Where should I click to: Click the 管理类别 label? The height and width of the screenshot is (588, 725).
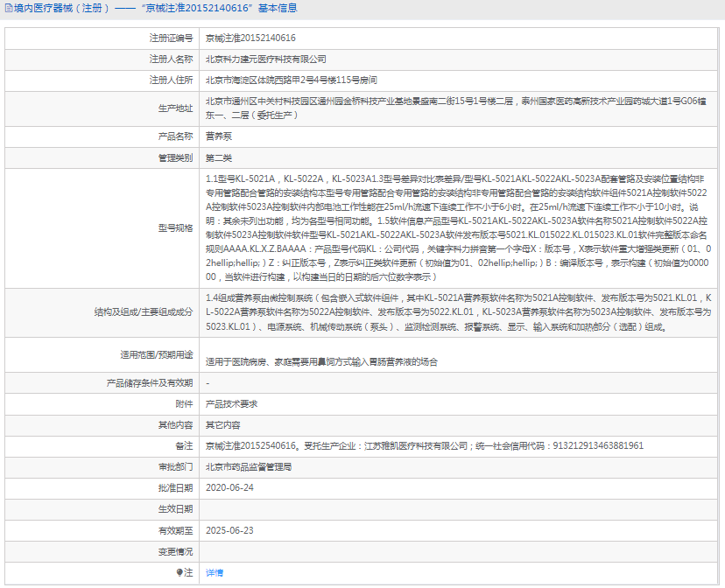click(x=176, y=158)
